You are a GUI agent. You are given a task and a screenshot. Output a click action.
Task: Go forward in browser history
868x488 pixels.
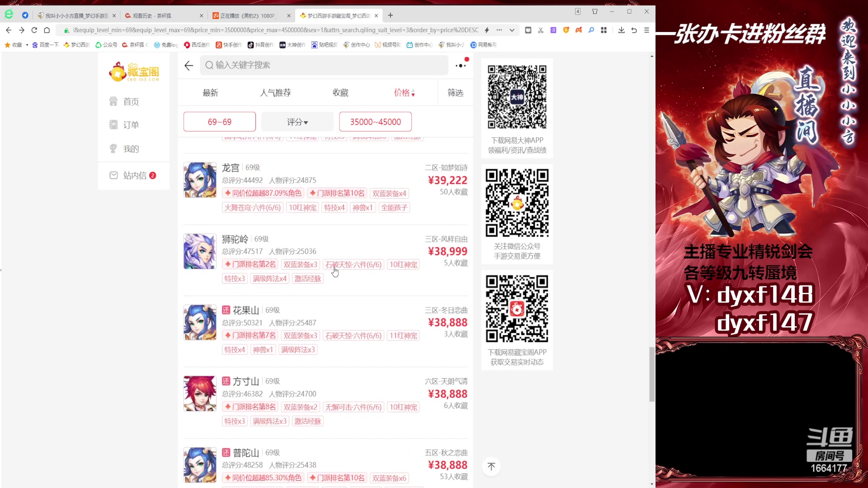click(x=21, y=30)
